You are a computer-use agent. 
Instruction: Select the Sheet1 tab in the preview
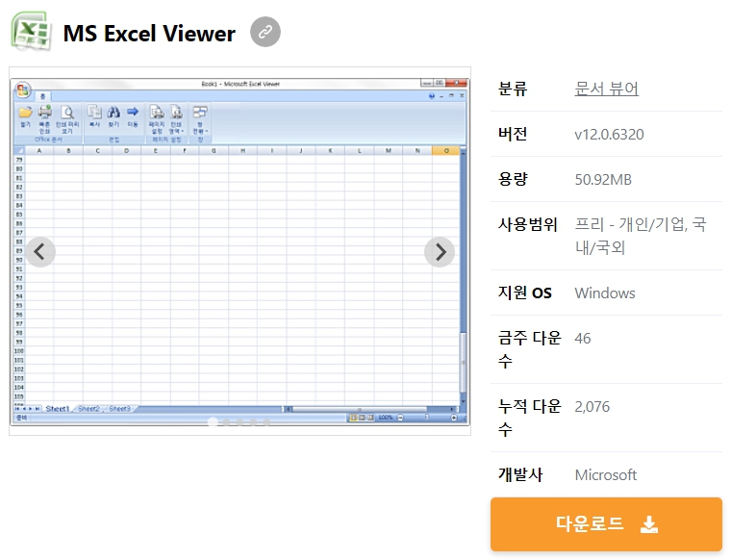pyautogui.click(x=57, y=409)
